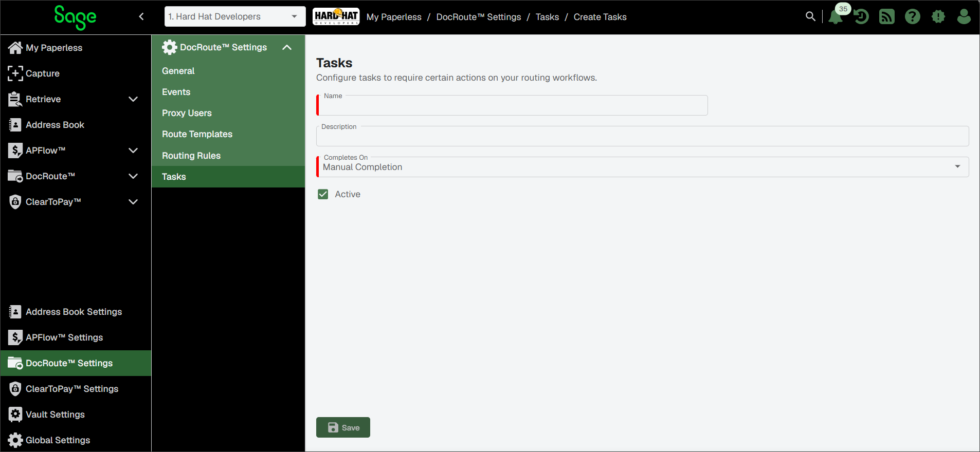Image resolution: width=980 pixels, height=452 pixels.
Task: Expand the Retrieve menu chevron
Action: pos(133,99)
